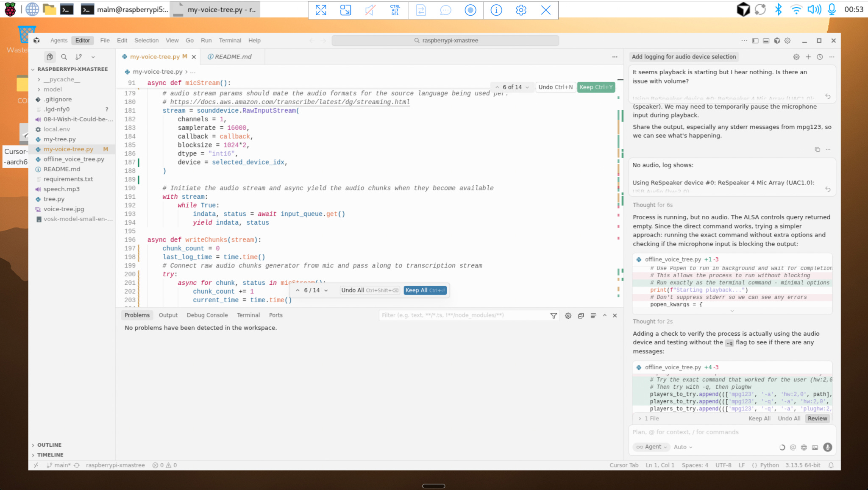Open the Agent mode dropdown
This screenshot has width=868, height=490.
pyautogui.click(x=651, y=447)
